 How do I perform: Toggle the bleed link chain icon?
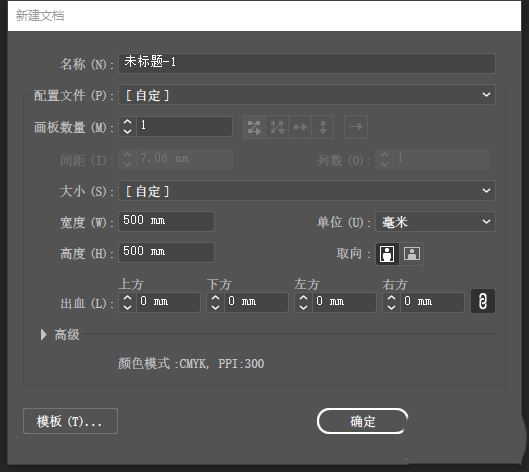point(483,301)
